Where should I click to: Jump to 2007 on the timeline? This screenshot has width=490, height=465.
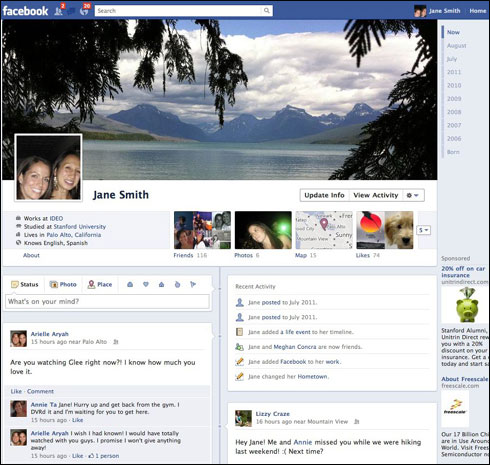tap(454, 125)
